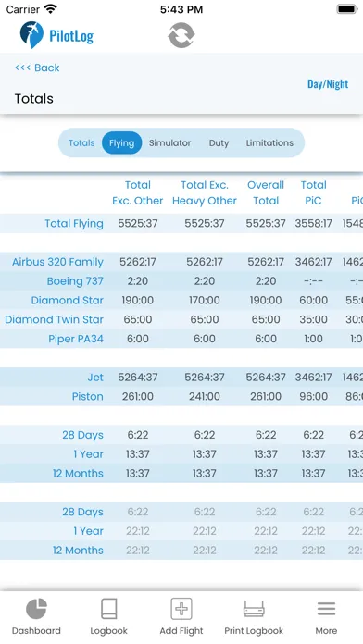Switch to the Simulator segment

[x=169, y=142]
